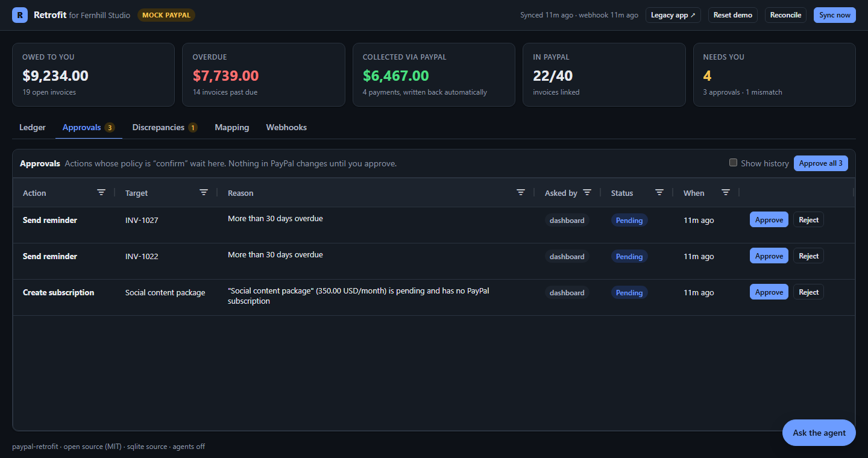The image size is (868, 458).
Task: Enable the Show history checkbox
Action: click(733, 163)
